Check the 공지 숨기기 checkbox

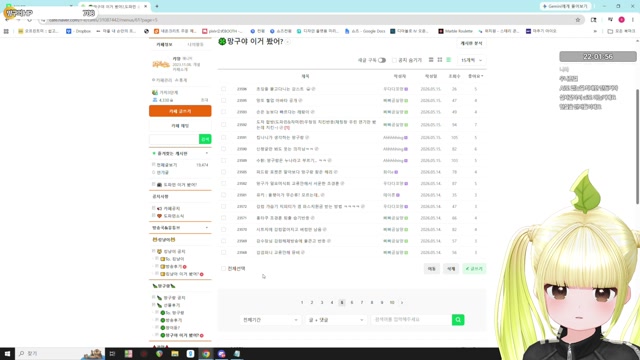pyautogui.click(x=394, y=60)
